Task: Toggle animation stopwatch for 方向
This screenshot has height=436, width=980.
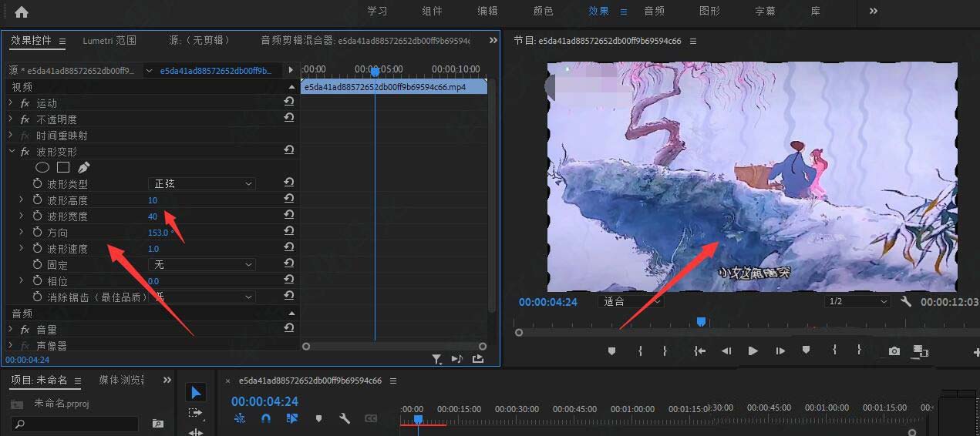Action: click(x=37, y=232)
